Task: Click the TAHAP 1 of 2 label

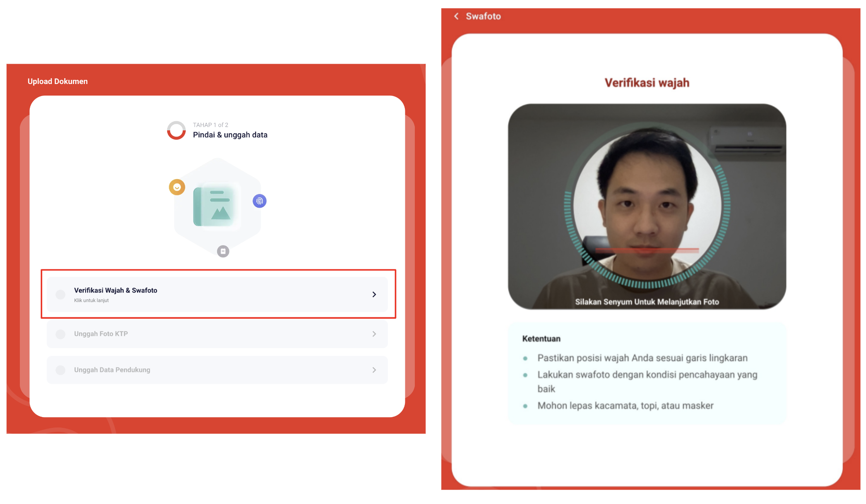Action: click(x=210, y=125)
